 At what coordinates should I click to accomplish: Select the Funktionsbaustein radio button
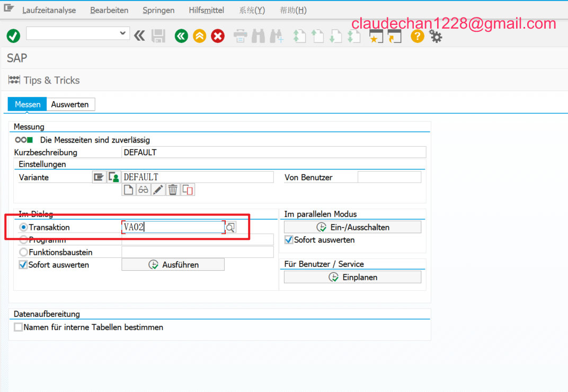coord(23,253)
